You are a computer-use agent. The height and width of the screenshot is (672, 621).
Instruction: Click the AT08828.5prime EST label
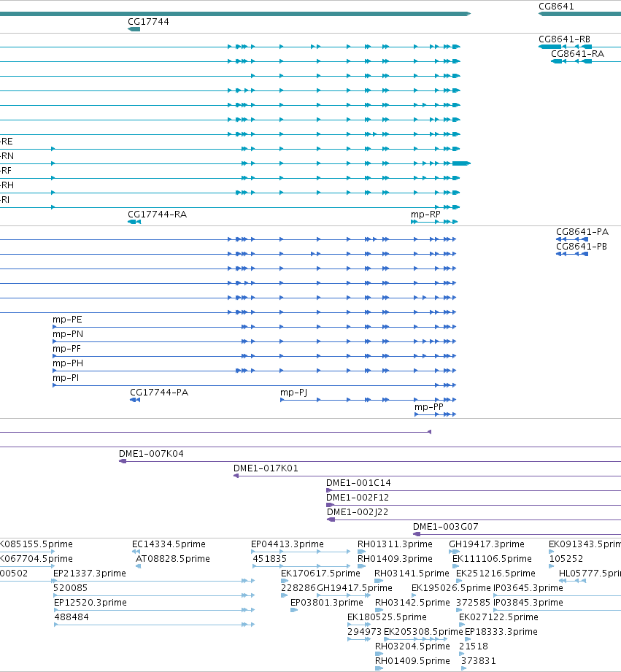173,558
